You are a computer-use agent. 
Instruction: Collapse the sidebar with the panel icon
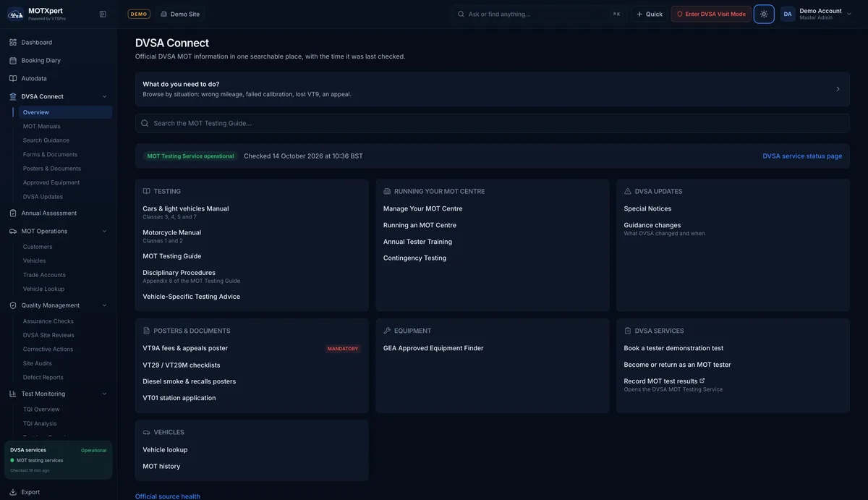pos(103,14)
